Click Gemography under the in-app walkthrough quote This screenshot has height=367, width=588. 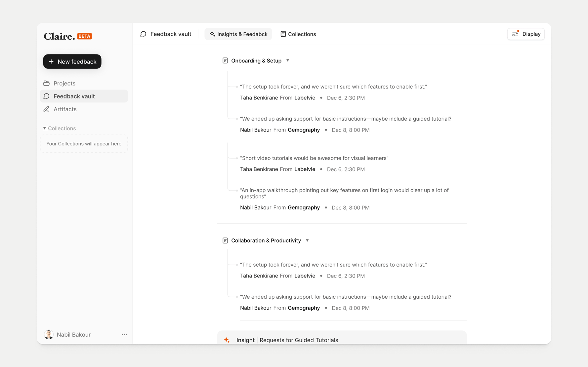304,207
